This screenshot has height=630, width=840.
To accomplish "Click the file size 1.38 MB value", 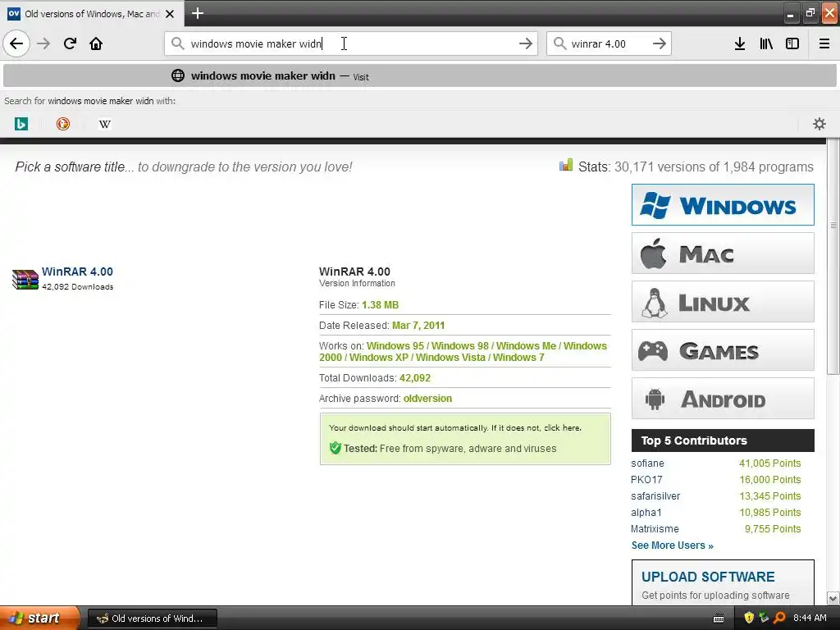I will pos(380,305).
